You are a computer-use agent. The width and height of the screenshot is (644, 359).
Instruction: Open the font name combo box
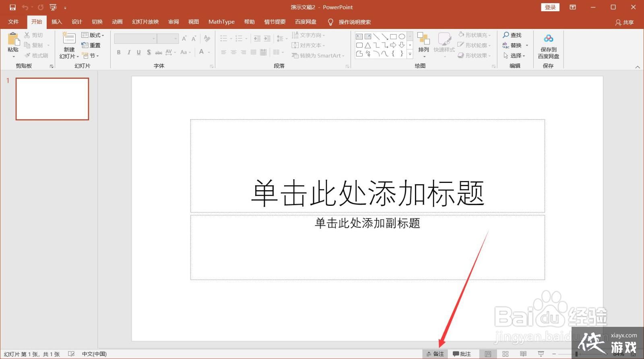[x=135, y=39]
